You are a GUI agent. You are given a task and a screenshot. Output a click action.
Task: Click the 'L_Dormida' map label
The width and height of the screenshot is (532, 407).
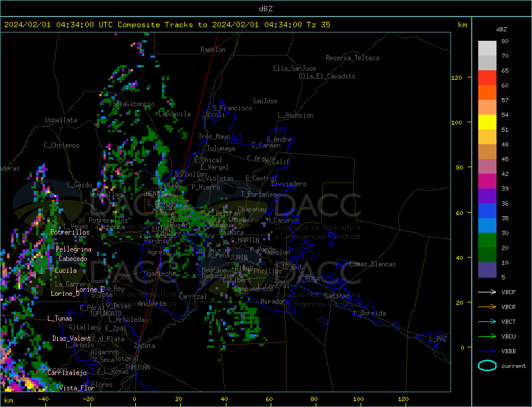click(x=370, y=313)
